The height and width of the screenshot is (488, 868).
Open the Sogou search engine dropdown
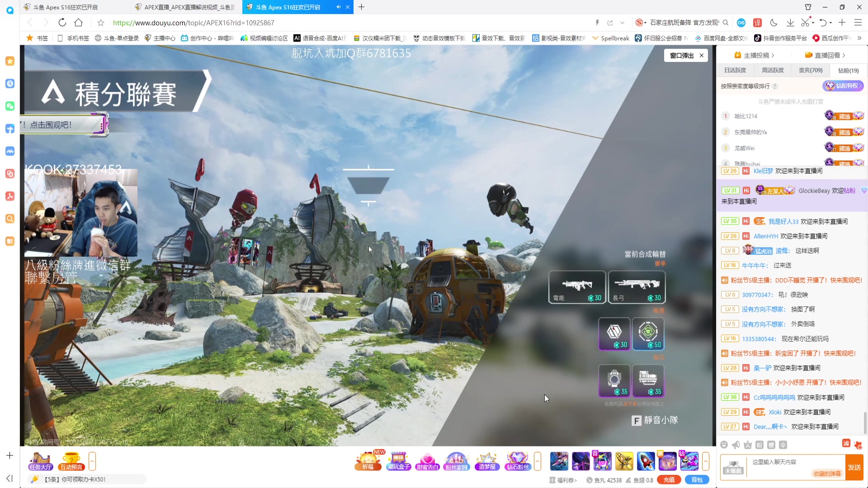(641, 23)
